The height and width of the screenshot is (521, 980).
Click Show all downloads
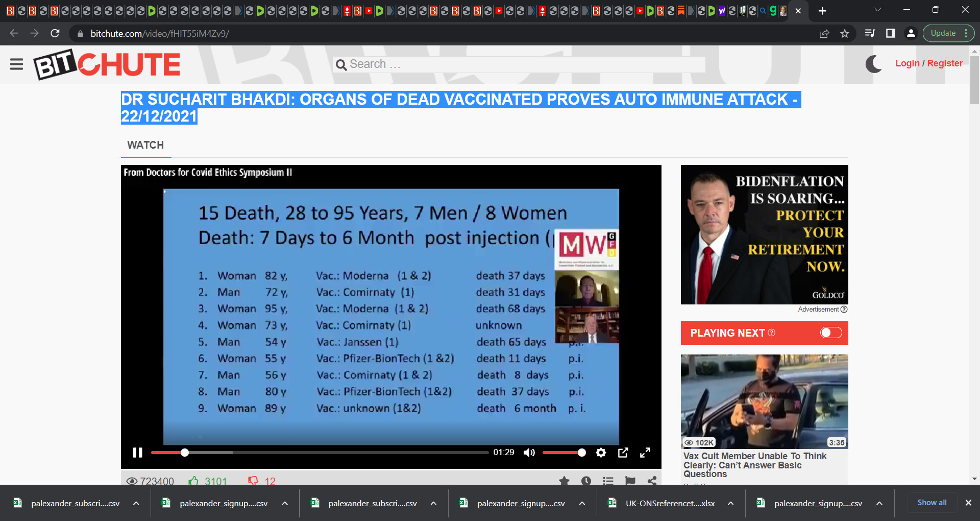click(x=932, y=503)
